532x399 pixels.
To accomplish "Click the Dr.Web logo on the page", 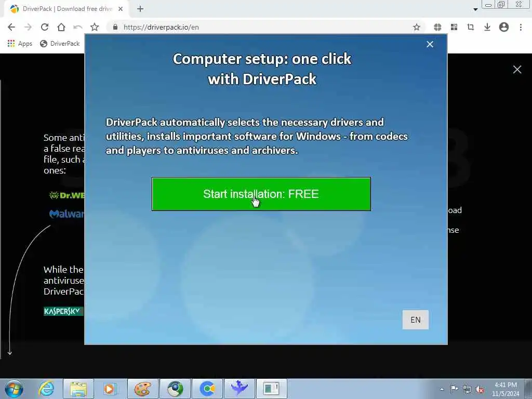I will coord(67,195).
